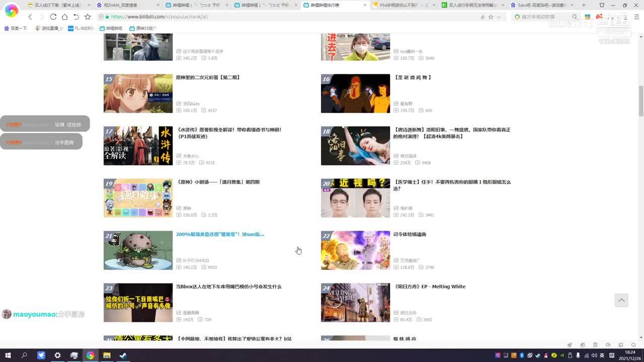Screen dimensions: 644x362
Task: Click thumbnail of rank 19 璃月雅集 video
Action: [x=138, y=198]
